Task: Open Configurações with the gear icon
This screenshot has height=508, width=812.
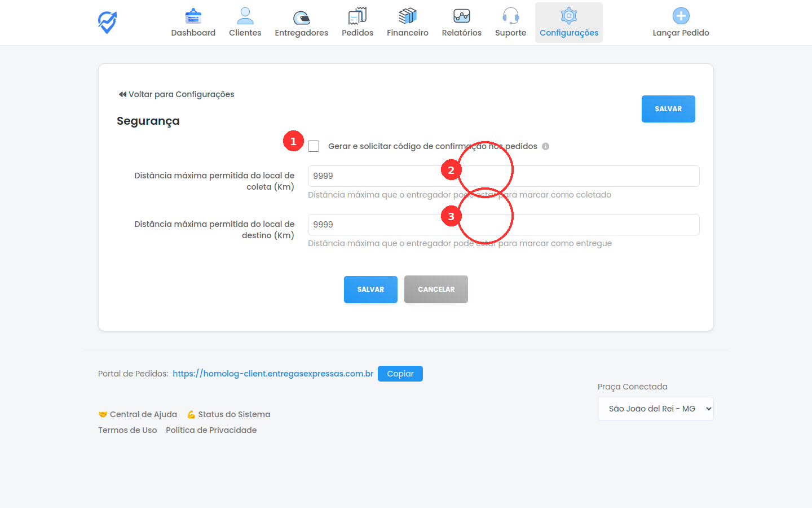Action: tap(568, 15)
